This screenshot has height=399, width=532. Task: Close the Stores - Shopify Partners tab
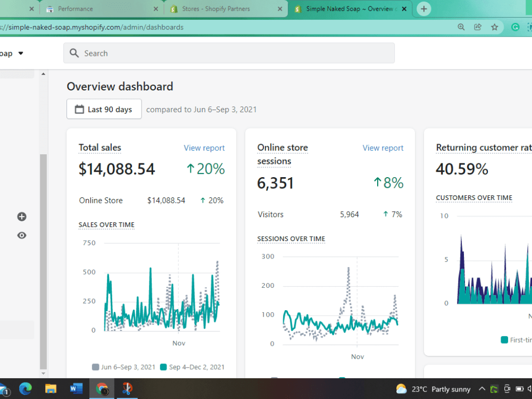(280, 9)
